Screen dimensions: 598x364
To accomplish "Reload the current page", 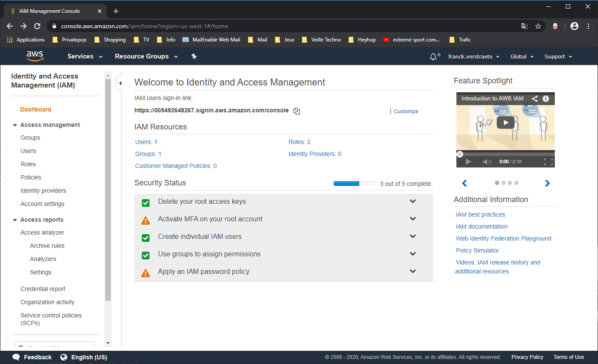I will pyautogui.click(x=37, y=26).
